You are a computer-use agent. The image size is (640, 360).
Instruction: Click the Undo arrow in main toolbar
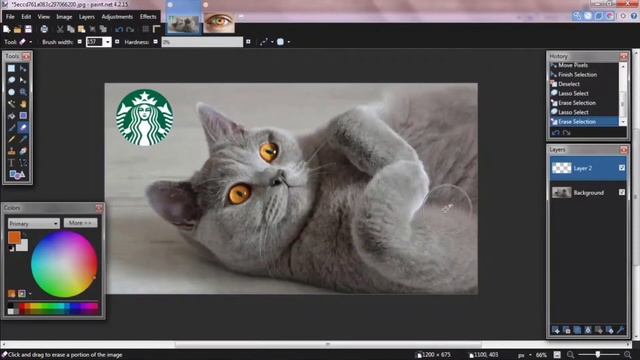(x=119, y=29)
